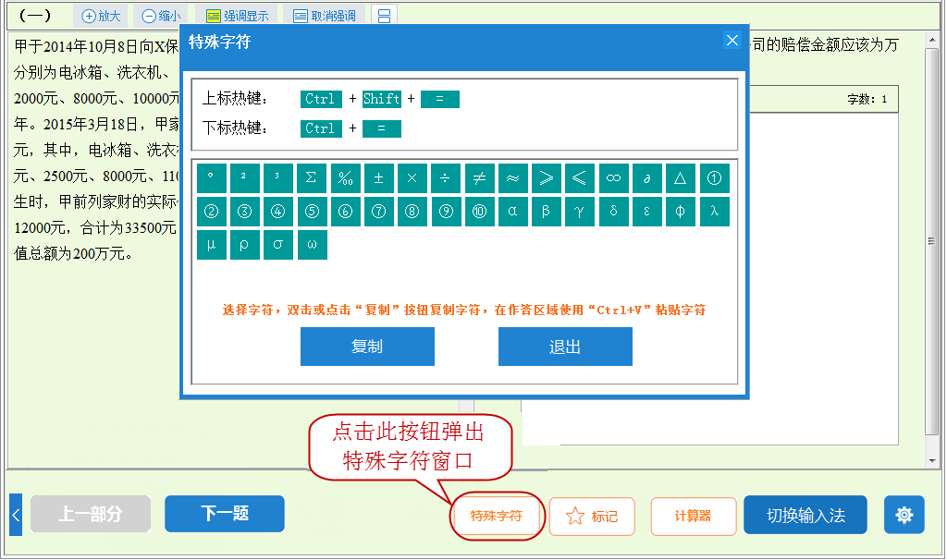This screenshot has width=947, height=560.
Task: Select the circled number ① symbol
Action: click(713, 177)
